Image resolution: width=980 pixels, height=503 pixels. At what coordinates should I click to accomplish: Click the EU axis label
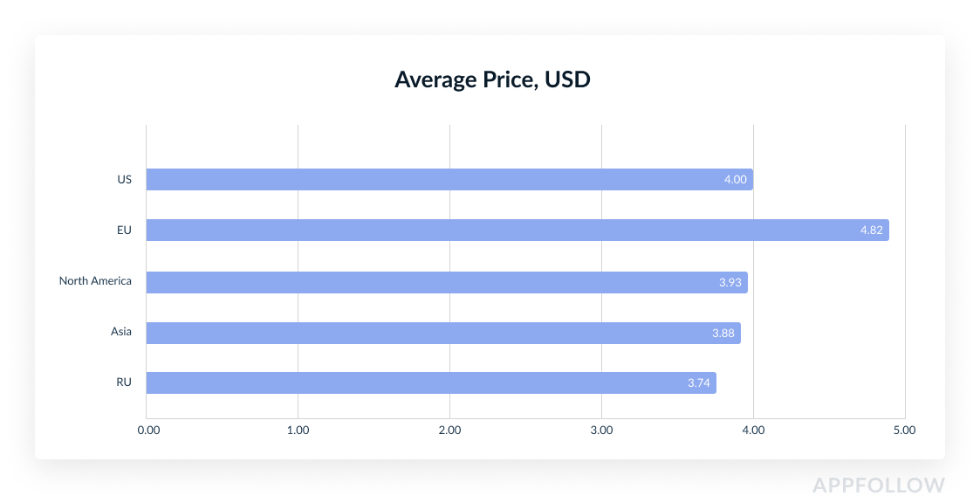pos(125,231)
